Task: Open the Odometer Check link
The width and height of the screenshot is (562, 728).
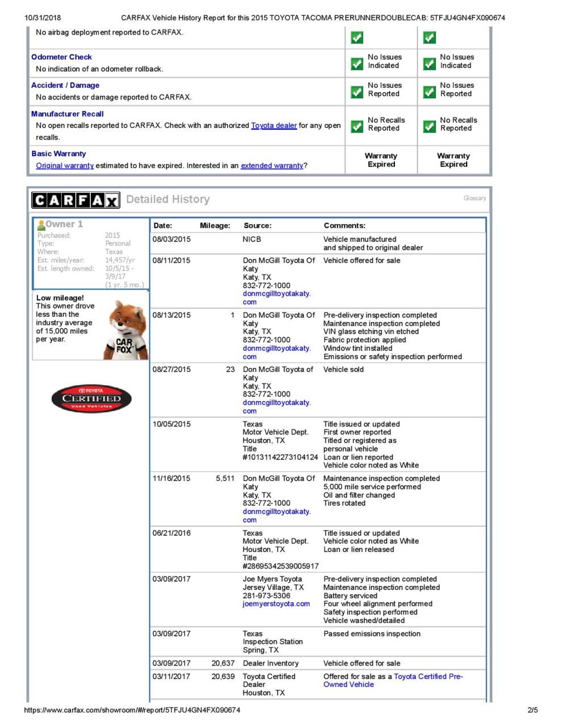Action: [61, 57]
